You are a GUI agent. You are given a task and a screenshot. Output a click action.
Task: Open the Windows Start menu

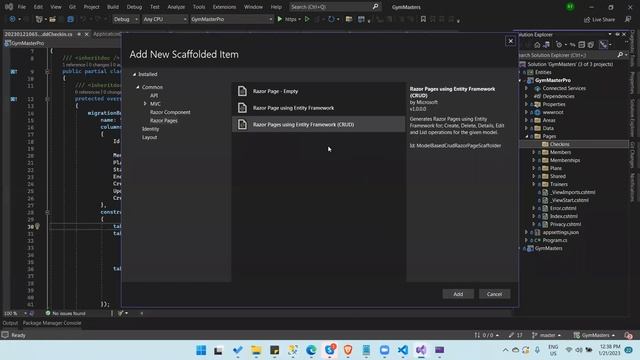(201, 350)
